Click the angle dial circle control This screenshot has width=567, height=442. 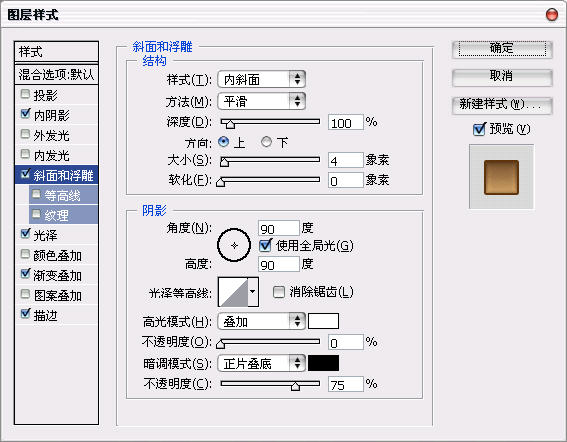tap(234, 245)
